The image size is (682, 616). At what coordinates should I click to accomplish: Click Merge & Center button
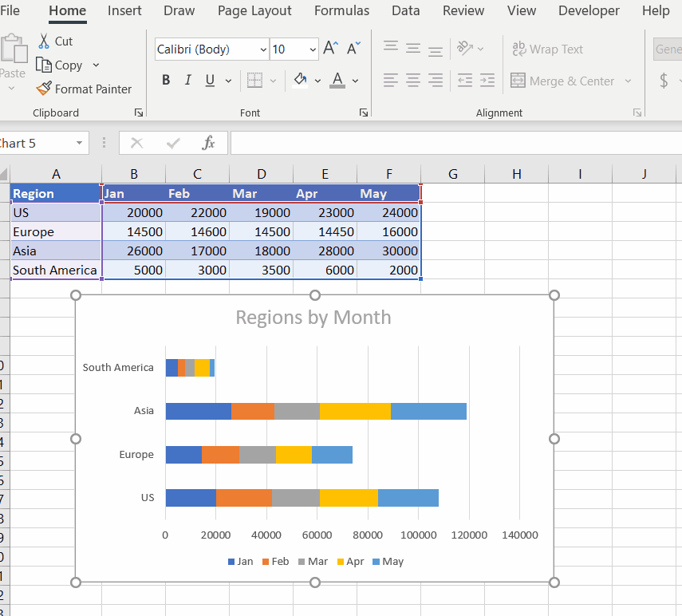pyautogui.click(x=562, y=81)
